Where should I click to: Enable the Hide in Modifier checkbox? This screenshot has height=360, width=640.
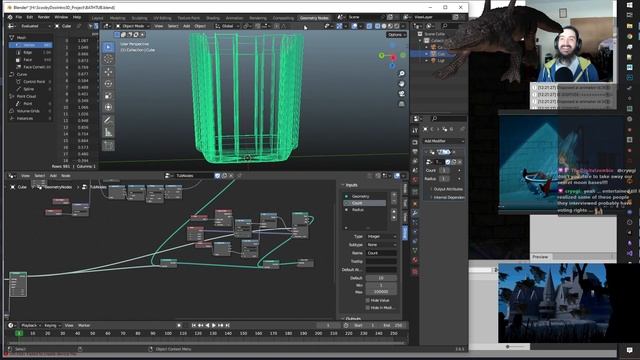click(x=367, y=308)
